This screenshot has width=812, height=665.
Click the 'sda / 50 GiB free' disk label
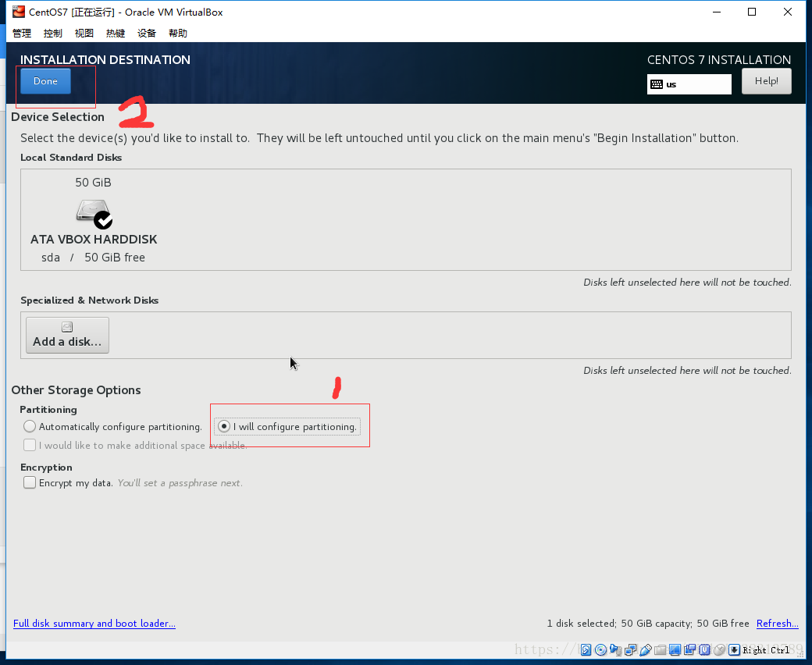point(93,258)
